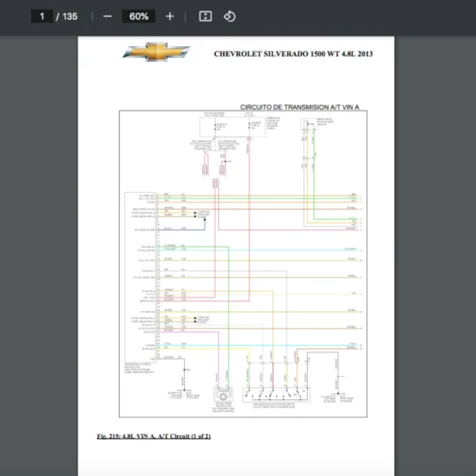Click the page number input field
The height and width of the screenshot is (476, 476).
coord(41,17)
